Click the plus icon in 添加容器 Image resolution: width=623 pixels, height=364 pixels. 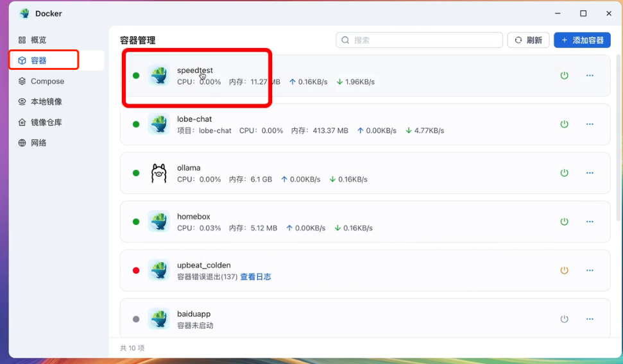[564, 40]
